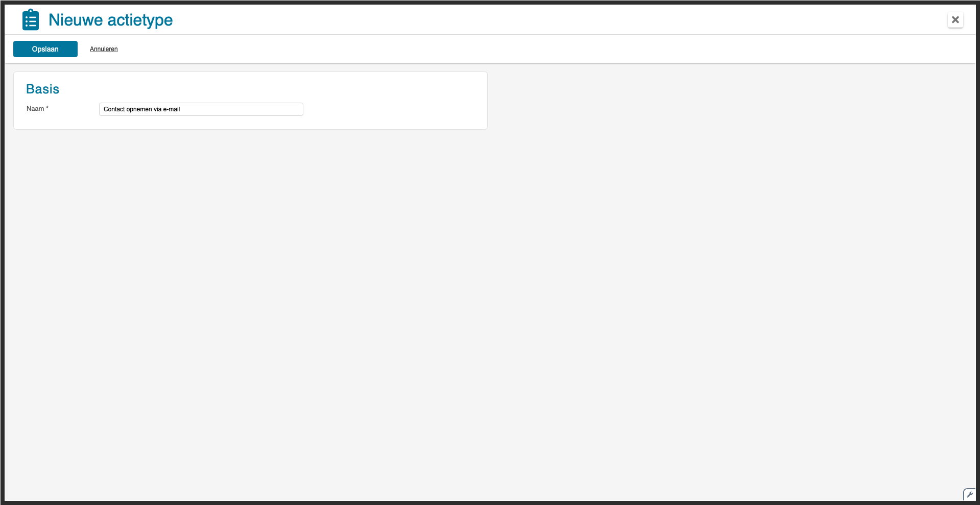Image resolution: width=980 pixels, height=505 pixels.
Task: Close the Nieuwe actietype dialog with X
Action: pyautogui.click(x=955, y=20)
